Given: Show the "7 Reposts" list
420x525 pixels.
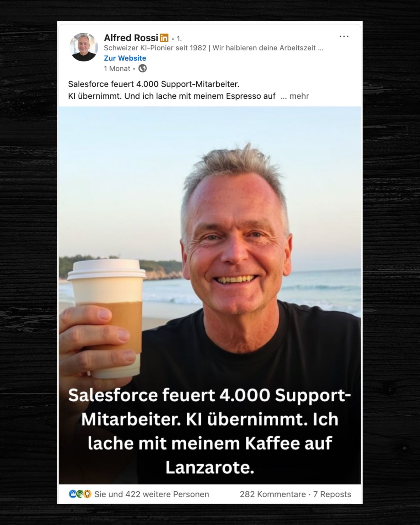Looking at the screenshot, I should (x=332, y=494).
